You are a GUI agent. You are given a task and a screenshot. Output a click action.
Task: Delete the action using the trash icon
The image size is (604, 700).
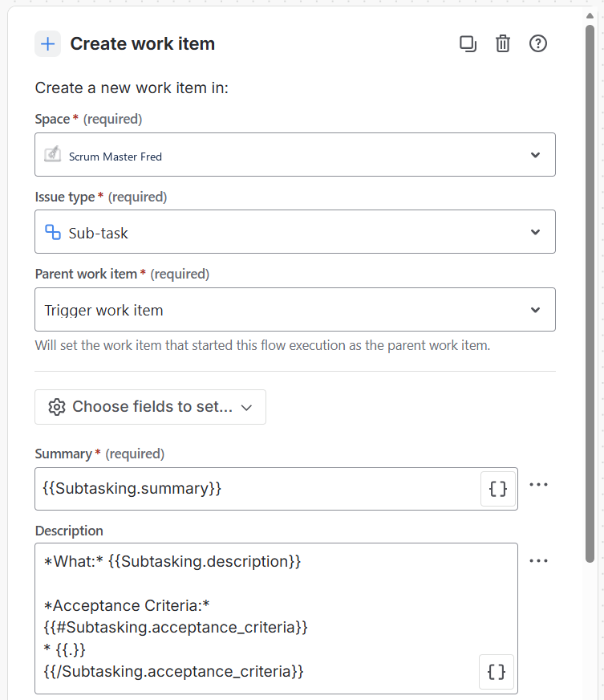pos(503,43)
